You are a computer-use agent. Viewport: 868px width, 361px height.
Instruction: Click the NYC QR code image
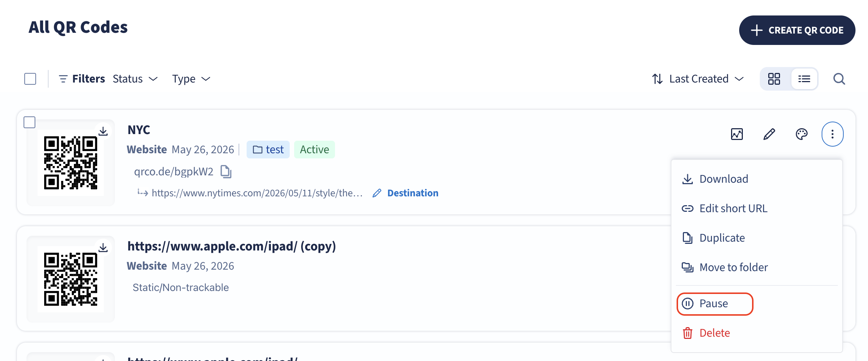pos(71,163)
